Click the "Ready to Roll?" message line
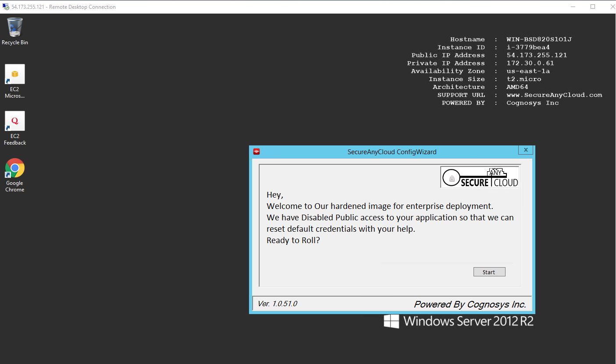 click(293, 240)
